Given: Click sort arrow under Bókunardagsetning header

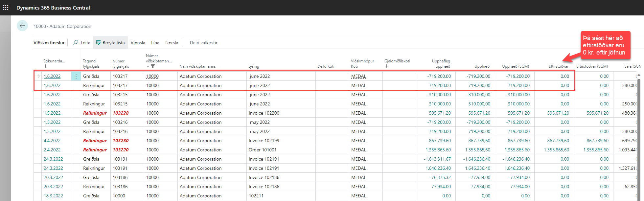Looking at the screenshot, I should coord(45,66).
